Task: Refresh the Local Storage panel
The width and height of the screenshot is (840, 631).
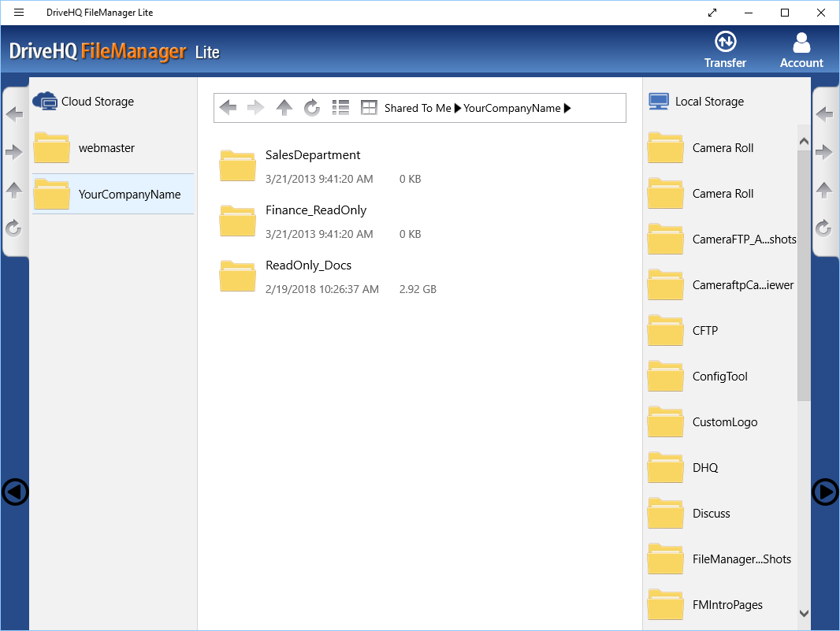Action: [x=824, y=228]
